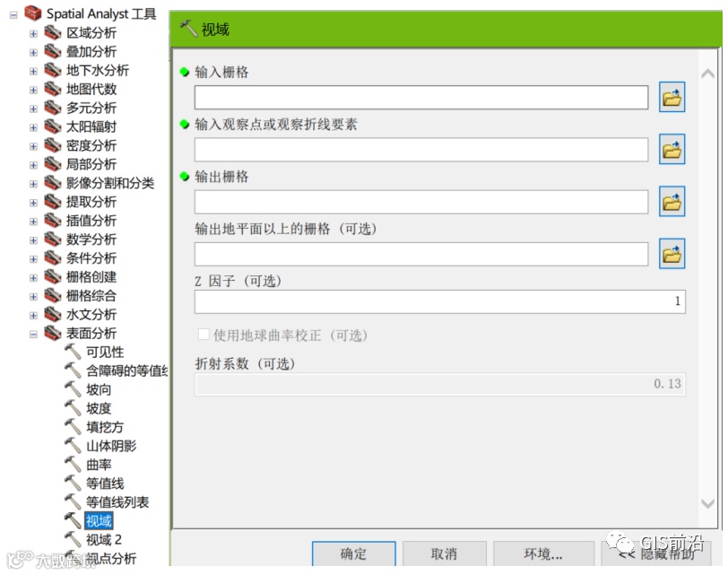This screenshot has height=575, width=728.
Task: Click the 叠加分析 toolset icon
Action: (53, 51)
